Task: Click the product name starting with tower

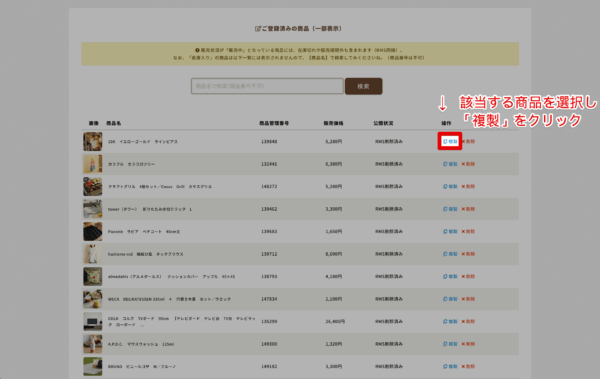Action: click(x=150, y=209)
